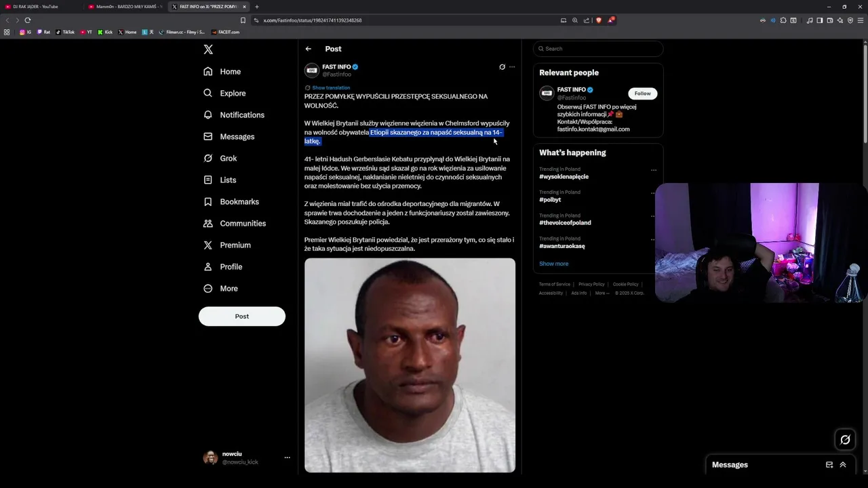Click the share icon in address bar
868x488 pixels.
587,20
